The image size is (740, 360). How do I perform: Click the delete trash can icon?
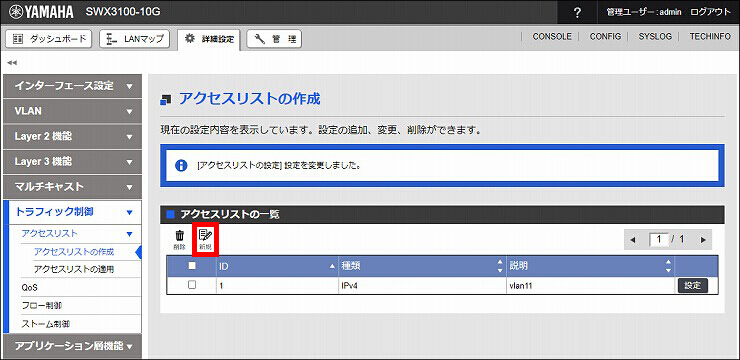coord(180,239)
